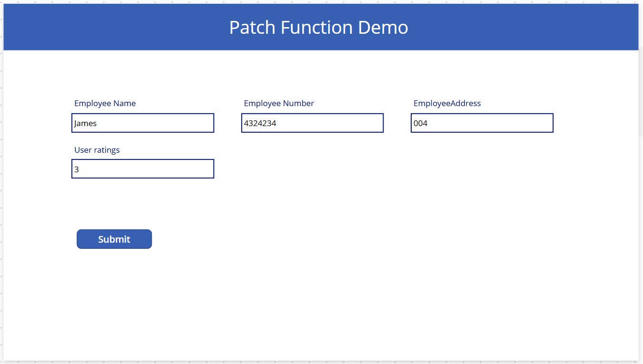Viewport: 643px width, 364px height.
Task: Click the Employee Name label
Action: [x=105, y=103]
